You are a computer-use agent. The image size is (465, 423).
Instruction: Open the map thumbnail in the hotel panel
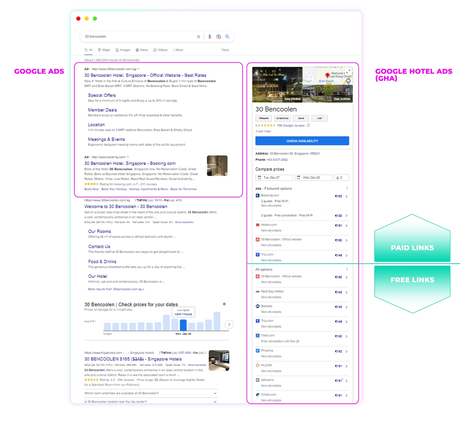pos(328,76)
